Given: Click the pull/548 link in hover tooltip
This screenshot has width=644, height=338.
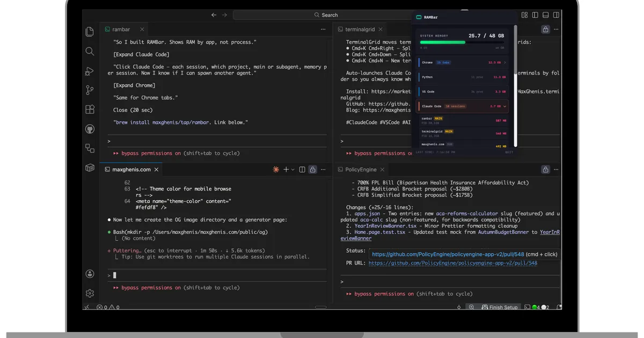Looking at the screenshot, I should [x=448, y=254].
